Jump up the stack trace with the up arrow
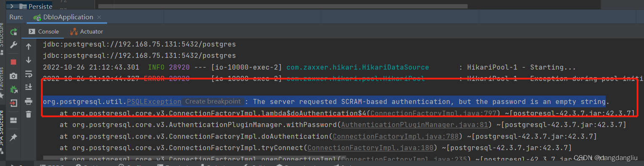 (29, 47)
